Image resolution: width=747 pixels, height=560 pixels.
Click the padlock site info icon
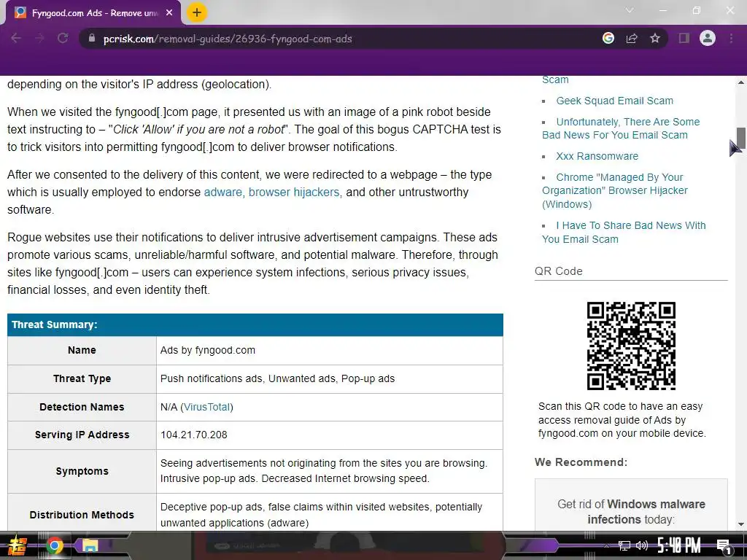92,38
